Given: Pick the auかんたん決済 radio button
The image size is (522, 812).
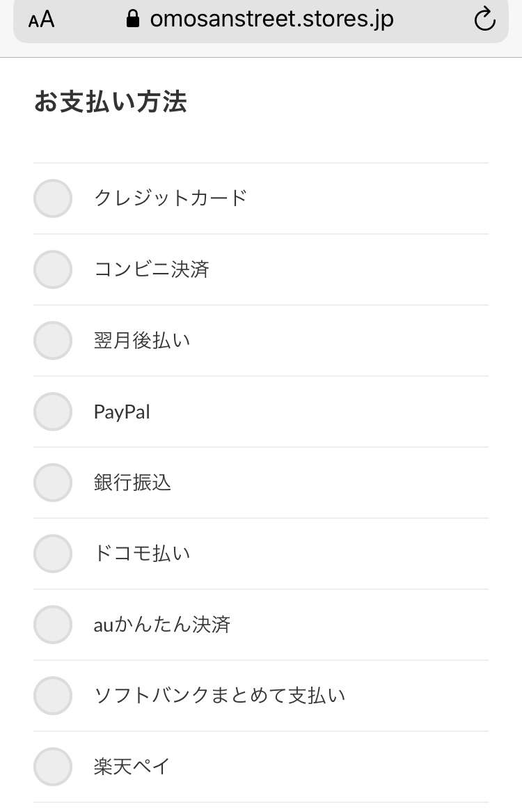Looking at the screenshot, I should point(53,625).
